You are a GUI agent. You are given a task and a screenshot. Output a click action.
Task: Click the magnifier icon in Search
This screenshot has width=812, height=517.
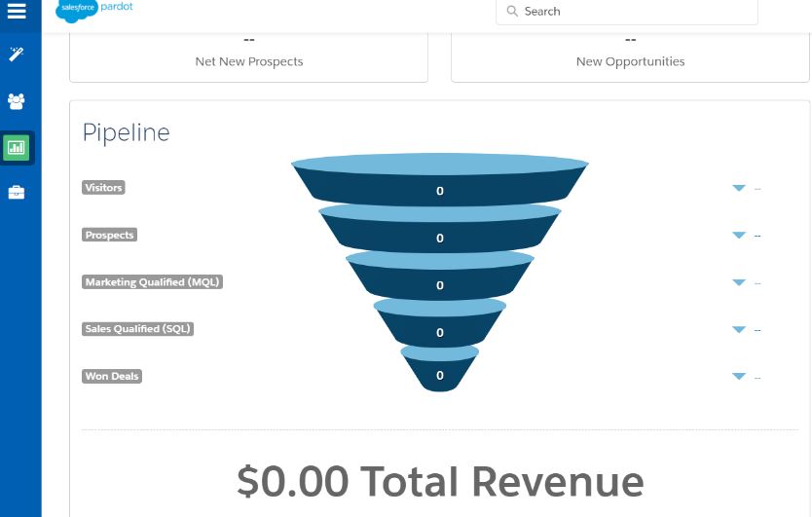coord(512,11)
